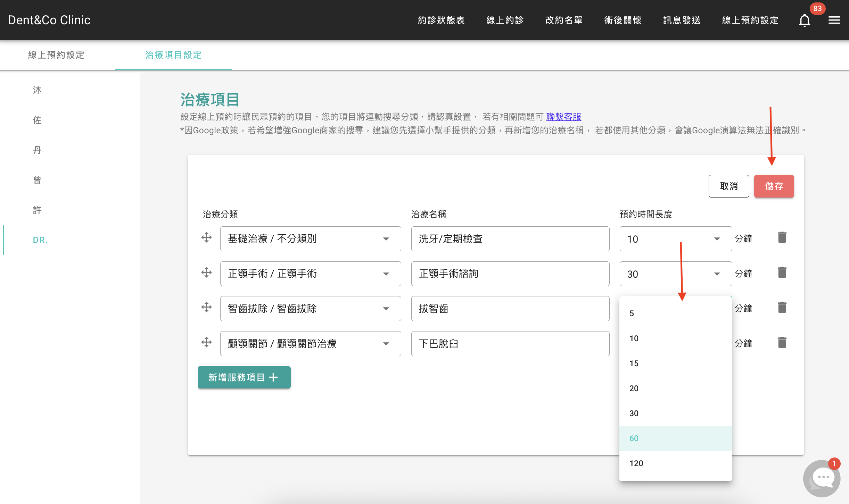
Task: Open the notification bell
Action: click(804, 20)
